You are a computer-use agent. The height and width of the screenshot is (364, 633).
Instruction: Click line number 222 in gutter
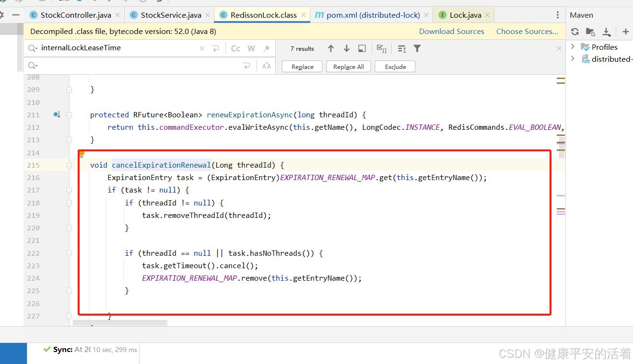click(x=34, y=253)
